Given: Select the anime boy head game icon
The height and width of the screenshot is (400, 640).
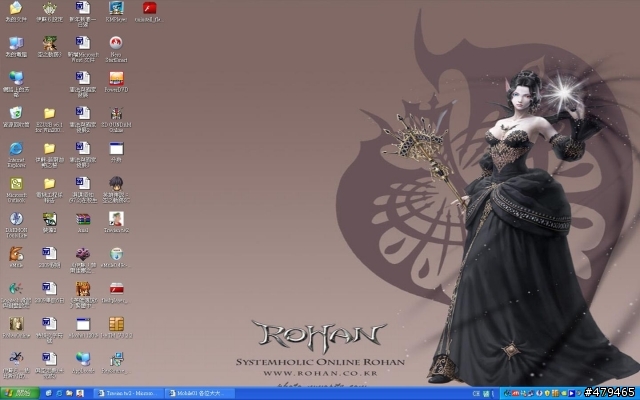Looking at the screenshot, I should tap(116, 184).
